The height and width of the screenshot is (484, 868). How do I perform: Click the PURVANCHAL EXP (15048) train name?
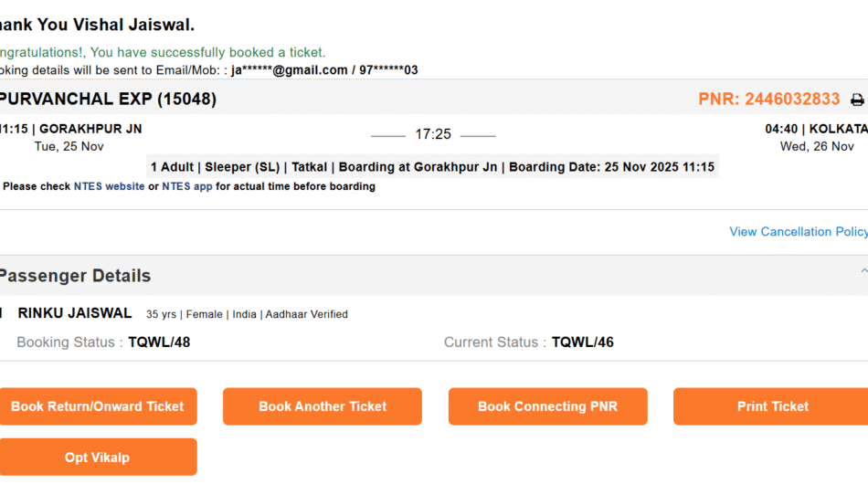coord(107,100)
